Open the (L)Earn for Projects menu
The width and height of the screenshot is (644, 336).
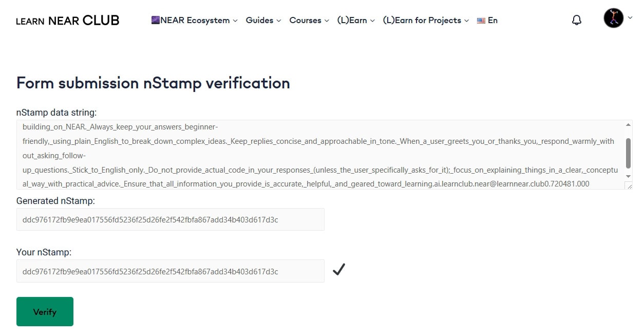[426, 21]
